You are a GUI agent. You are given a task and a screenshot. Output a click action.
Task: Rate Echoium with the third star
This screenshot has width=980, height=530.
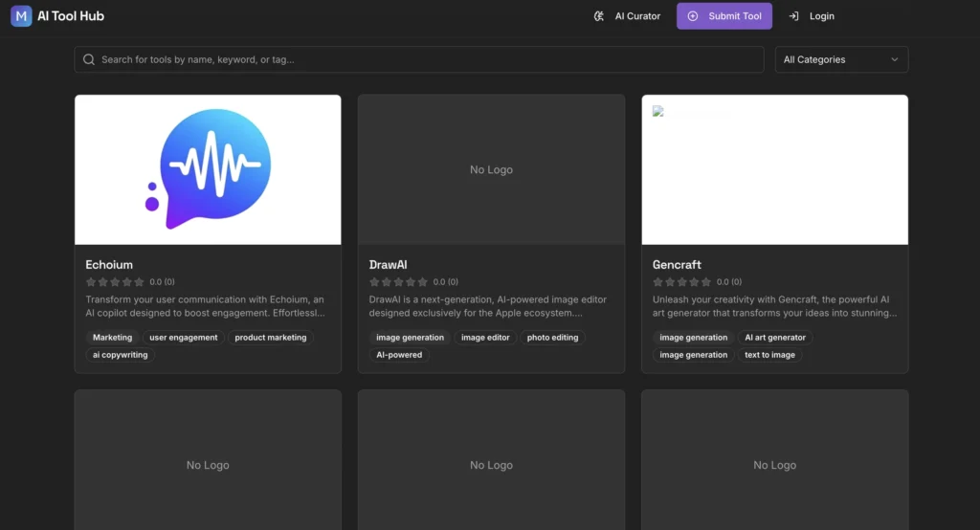[115, 282]
